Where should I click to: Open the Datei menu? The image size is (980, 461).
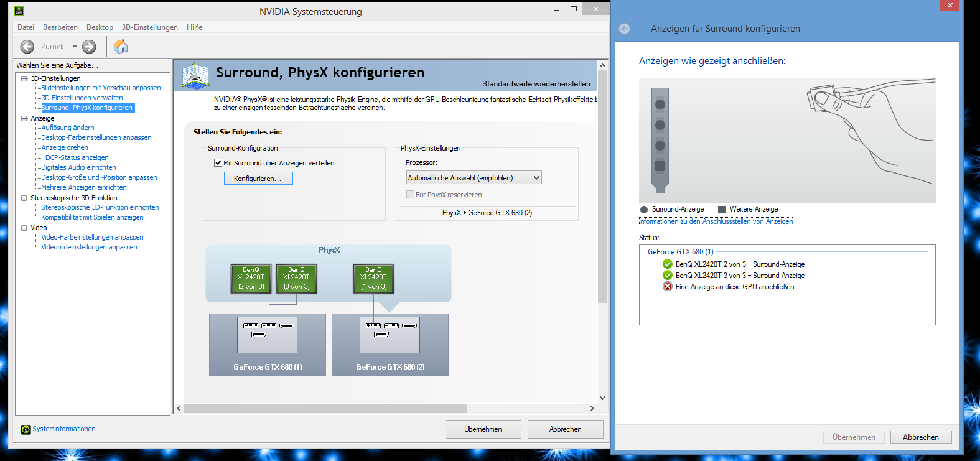pos(26,27)
